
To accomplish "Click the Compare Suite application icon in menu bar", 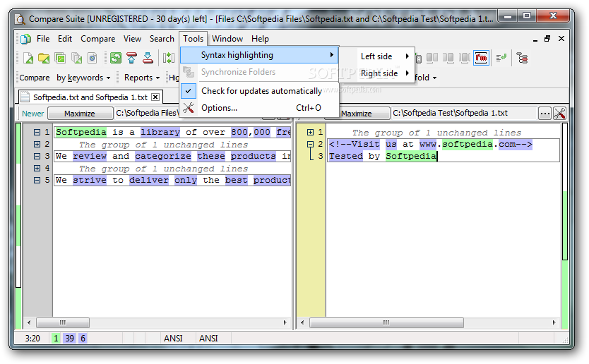I will pos(26,39).
